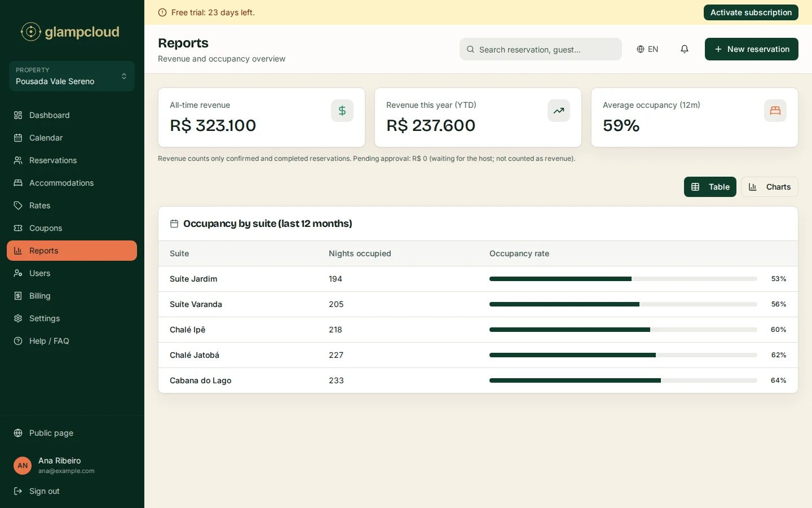Viewport: 812px width, 508px height.
Task: Open the Dashboard sidebar icon
Action: 18,115
